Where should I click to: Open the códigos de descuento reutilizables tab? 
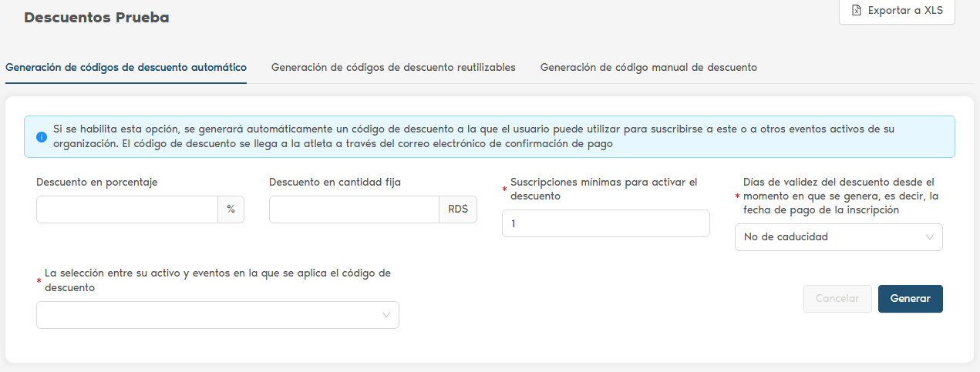(x=393, y=67)
